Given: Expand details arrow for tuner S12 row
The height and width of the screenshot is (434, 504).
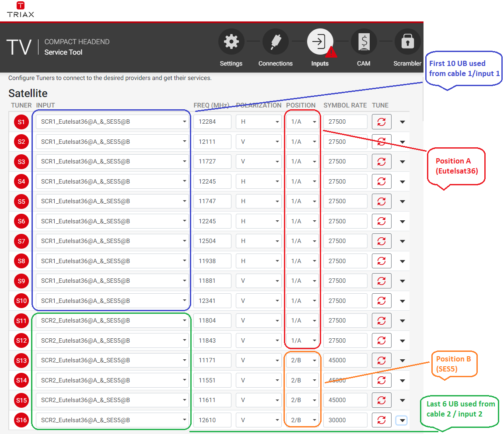Looking at the screenshot, I should point(402,341).
